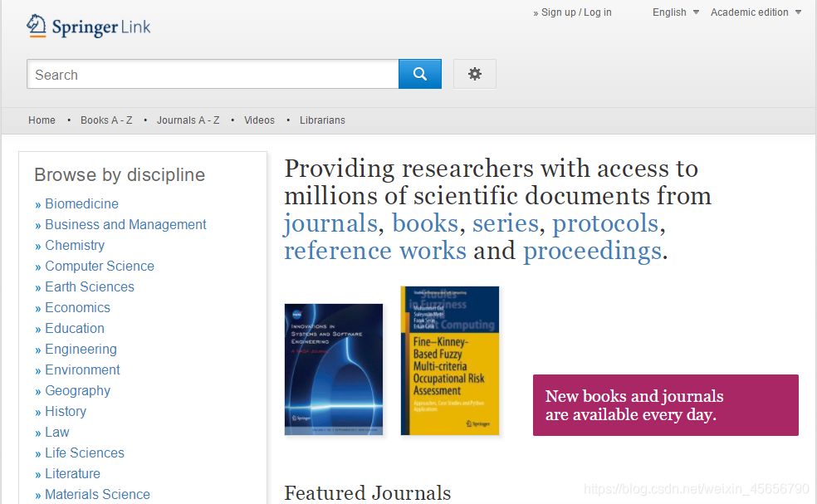The width and height of the screenshot is (817, 504).
Task: Click the Featured Journals heading
Action: [368, 492]
